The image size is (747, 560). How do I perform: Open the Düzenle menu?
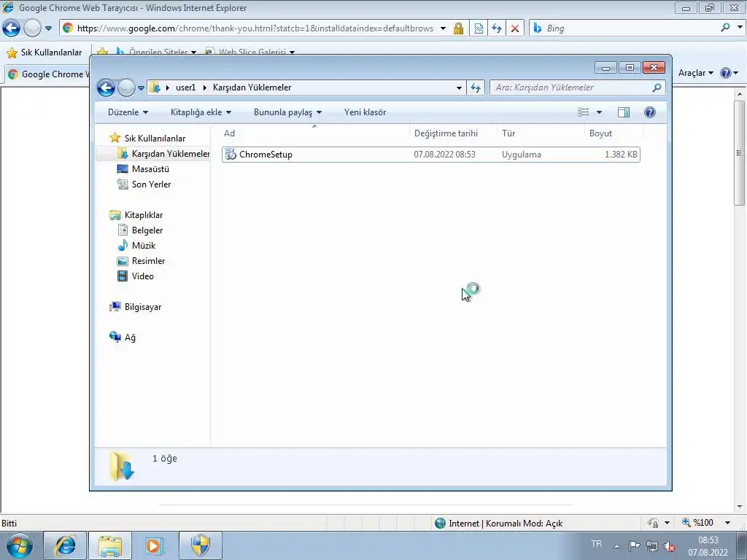128,112
